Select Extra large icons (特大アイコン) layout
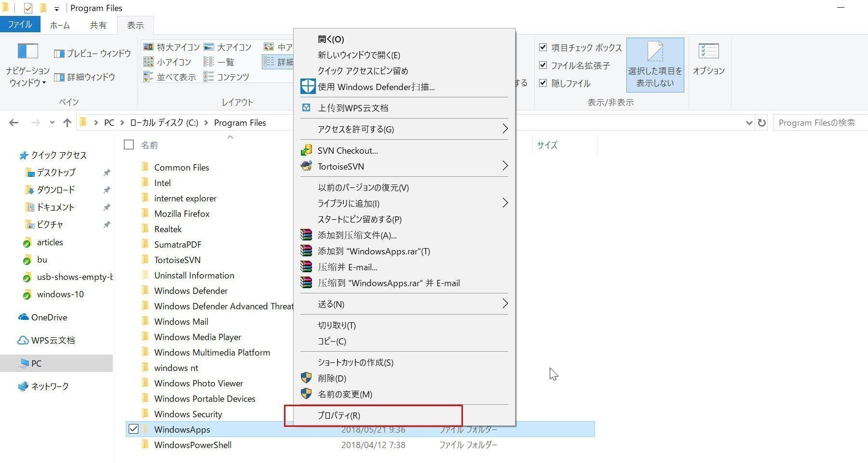 coord(171,47)
